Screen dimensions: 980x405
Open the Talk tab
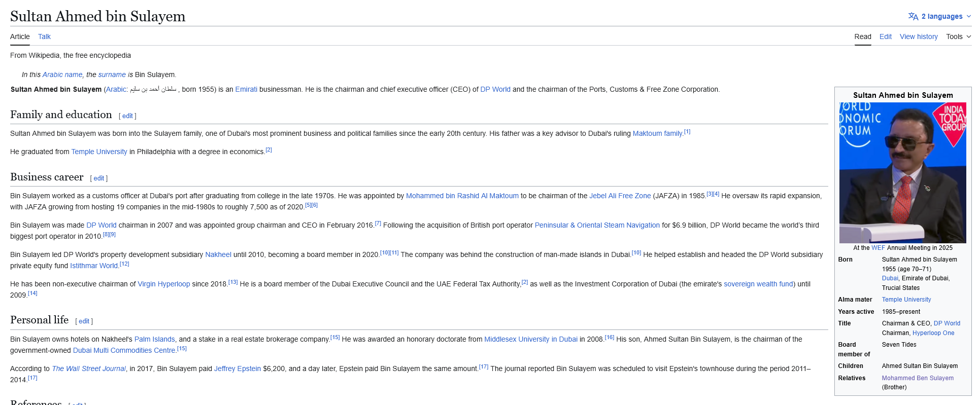click(x=44, y=36)
